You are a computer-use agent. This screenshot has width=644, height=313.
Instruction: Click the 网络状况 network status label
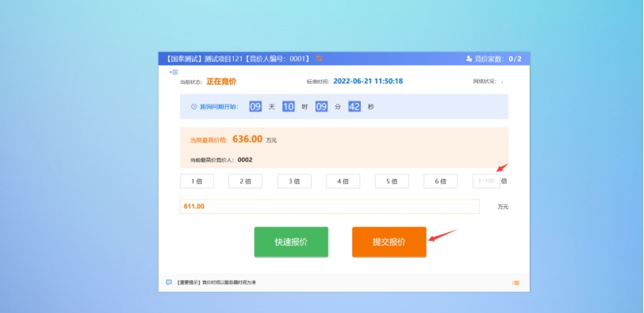pyautogui.click(x=485, y=82)
